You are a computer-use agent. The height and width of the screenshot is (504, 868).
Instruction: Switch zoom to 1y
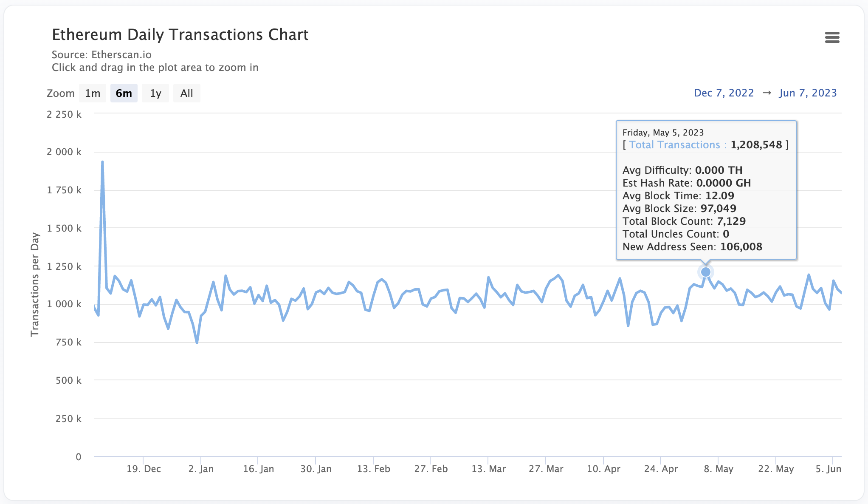tap(155, 93)
